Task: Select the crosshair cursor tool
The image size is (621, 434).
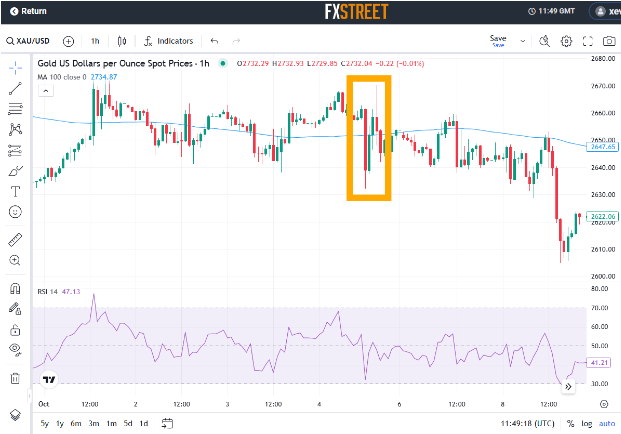Action: point(15,67)
